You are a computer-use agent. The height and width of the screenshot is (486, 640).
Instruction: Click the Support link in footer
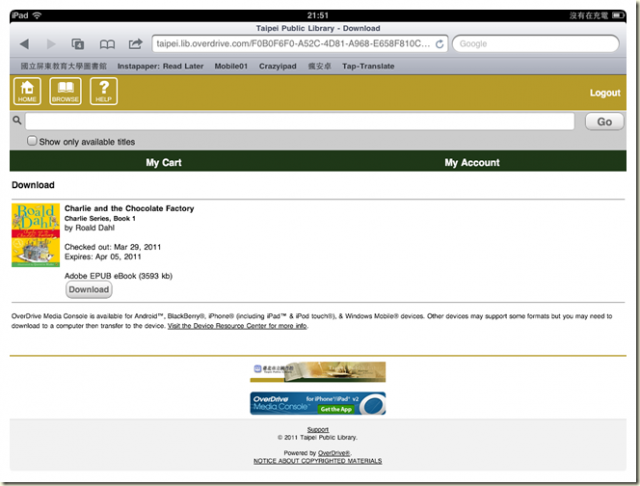point(318,429)
